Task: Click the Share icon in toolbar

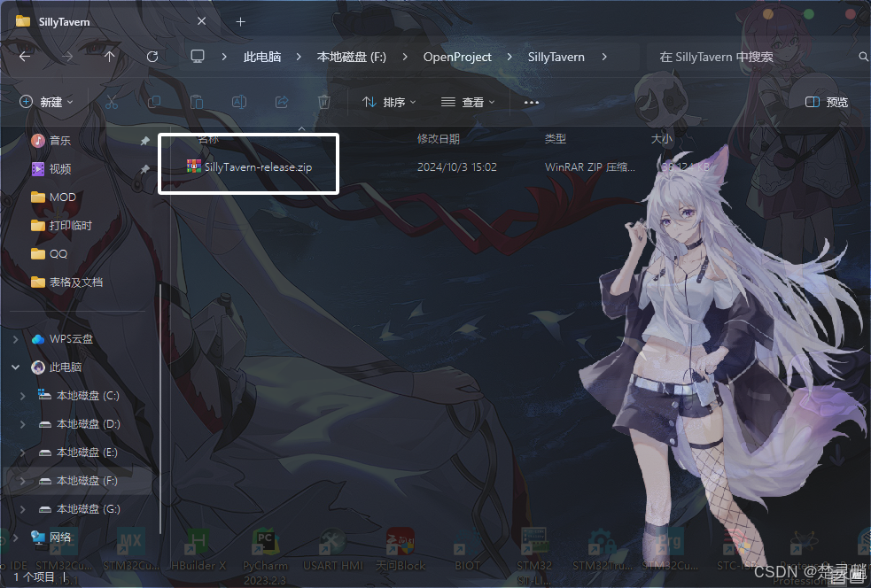Action: pyautogui.click(x=282, y=102)
